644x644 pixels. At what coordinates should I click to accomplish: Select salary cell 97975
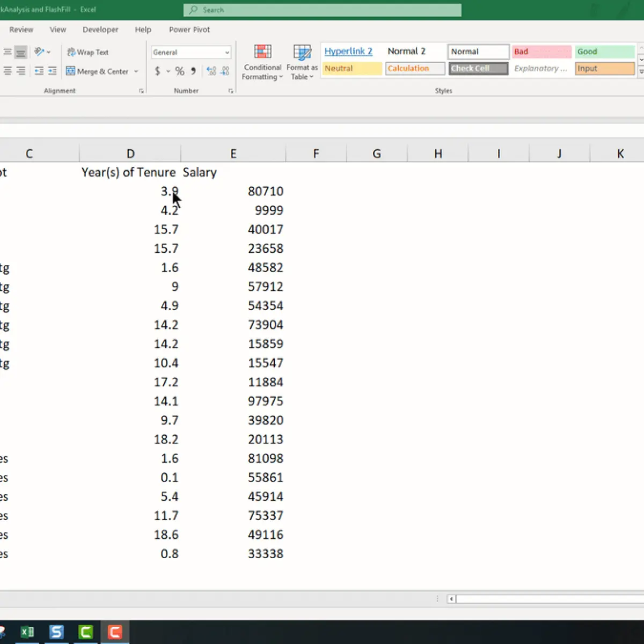coord(233,401)
